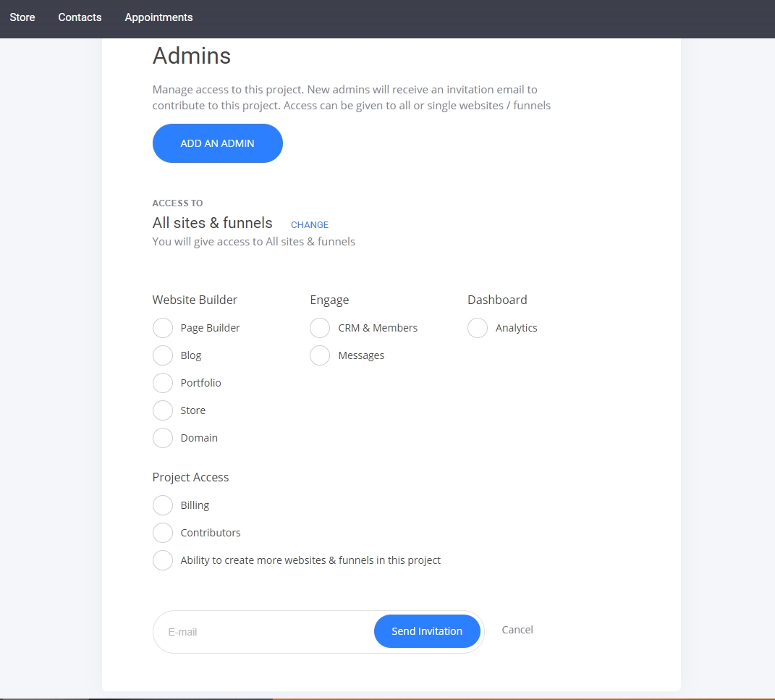Toggle the Contributors access checkbox
This screenshot has height=700, width=775.
point(163,533)
